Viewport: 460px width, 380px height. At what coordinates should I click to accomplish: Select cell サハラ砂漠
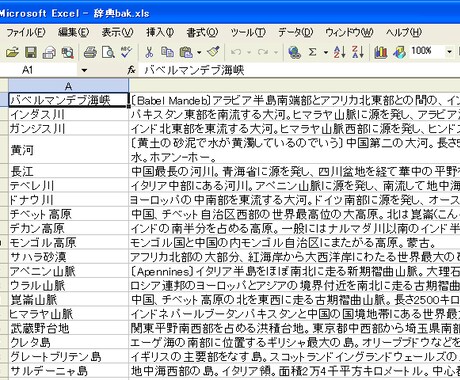(68, 257)
